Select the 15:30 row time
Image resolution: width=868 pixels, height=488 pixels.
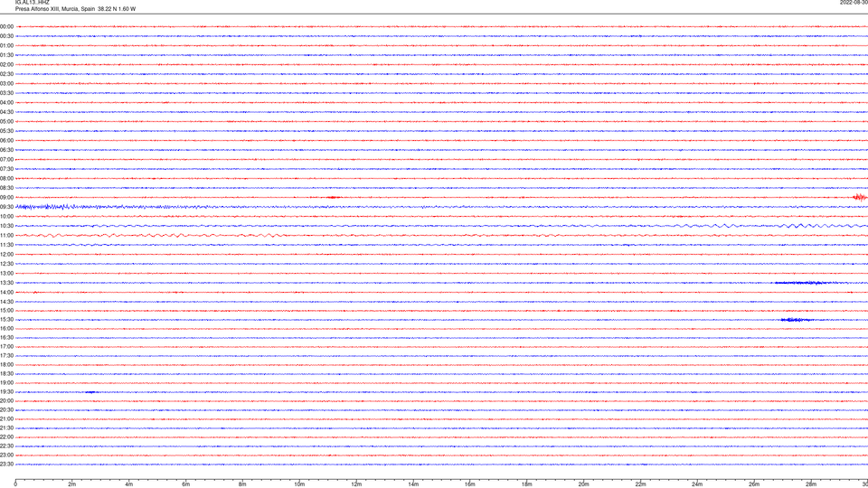(x=6, y=320)
